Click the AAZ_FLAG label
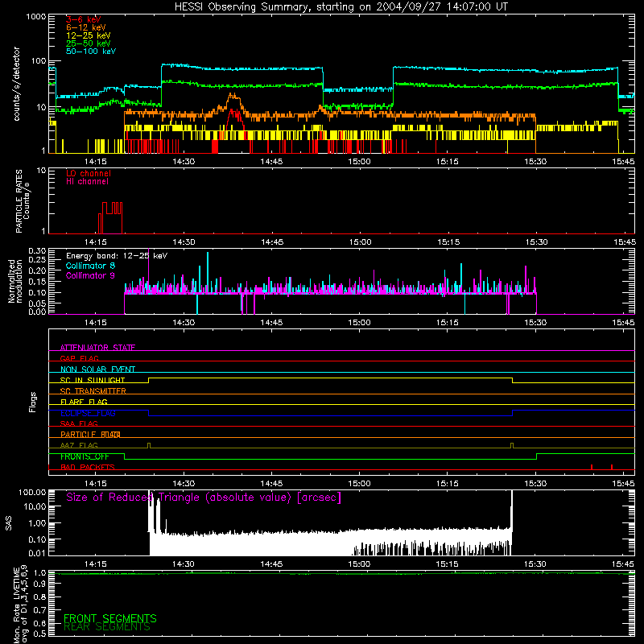Screen dimensions: 644x644 click(79, 445)
